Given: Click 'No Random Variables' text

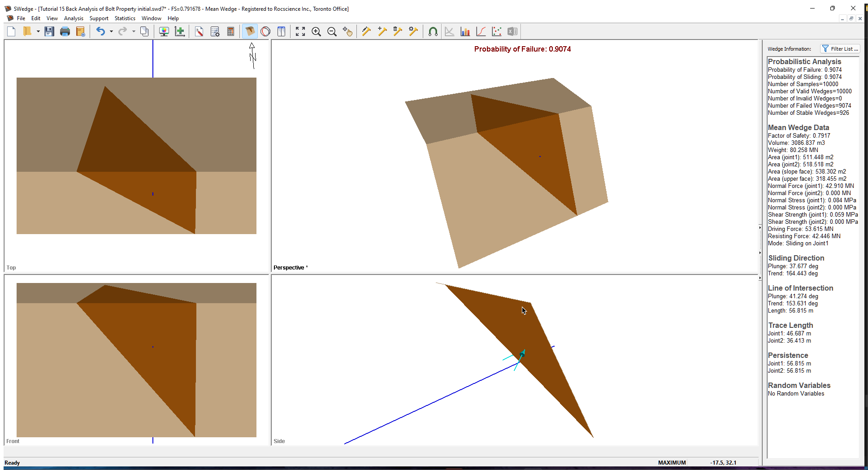Looking at the screenshot, I should pos(796,393).
